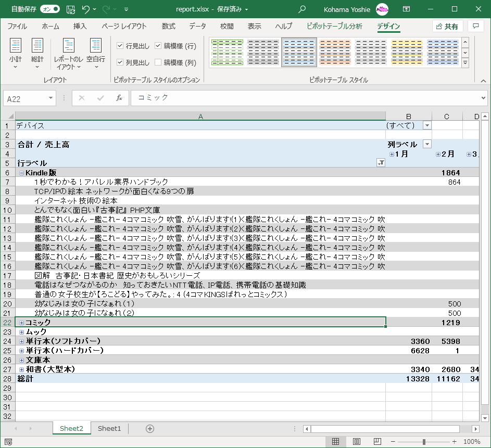Viewport: 491px width, 448px height.
Task: Open the comments pane icon
Action: click(476, 26)
